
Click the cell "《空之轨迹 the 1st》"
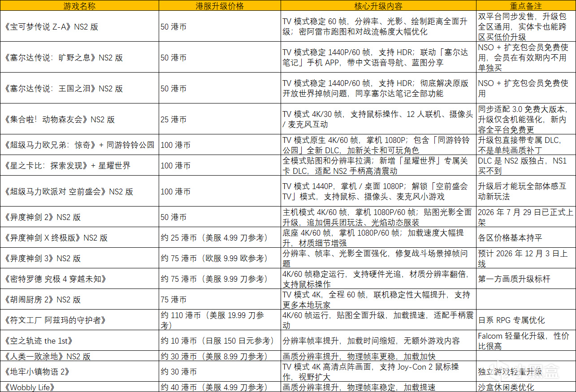click(x=79, y=340)
